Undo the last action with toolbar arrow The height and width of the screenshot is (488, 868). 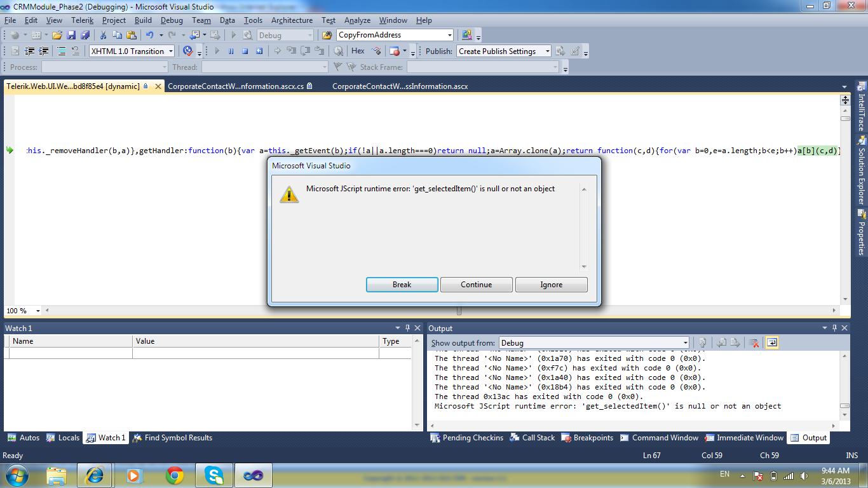click(150, 36)
